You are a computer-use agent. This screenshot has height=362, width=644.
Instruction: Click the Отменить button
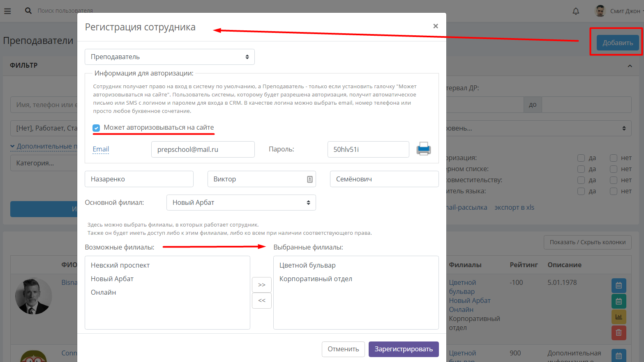pyautogui.click(x=343, y=349)
